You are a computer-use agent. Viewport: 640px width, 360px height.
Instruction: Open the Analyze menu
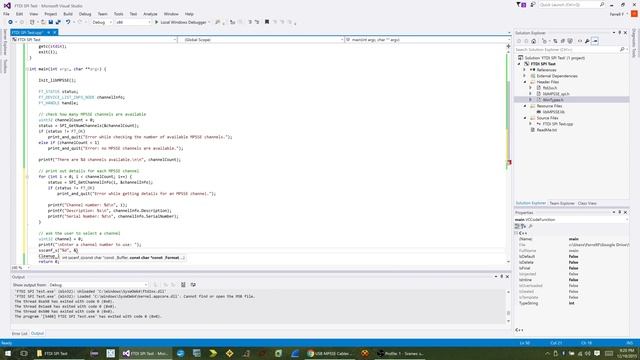click(150, 14)
